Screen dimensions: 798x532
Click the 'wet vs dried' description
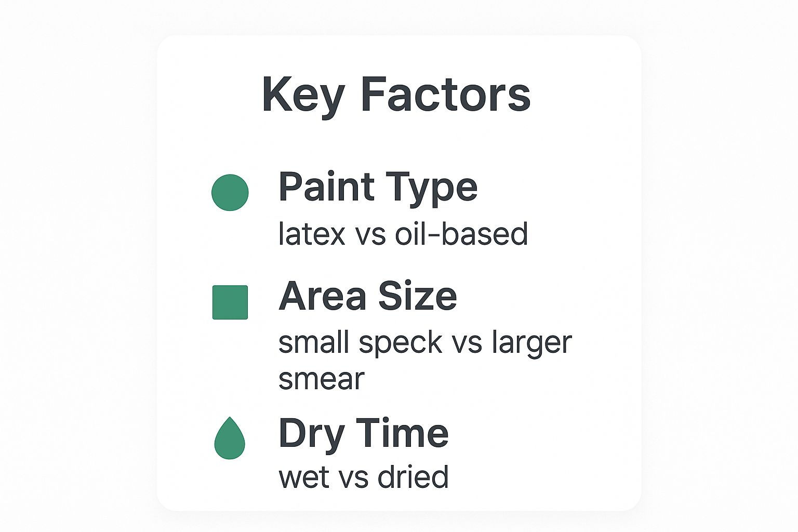363,477
